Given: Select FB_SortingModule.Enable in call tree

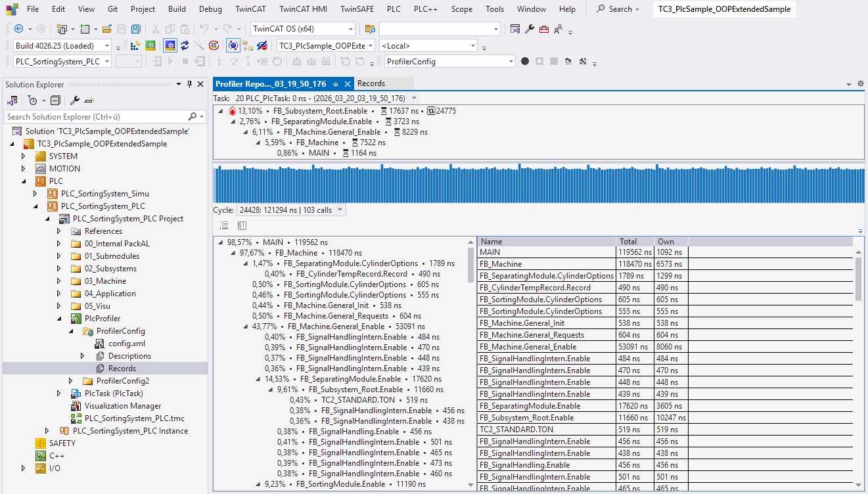Looking at the screenshot, I should (340, 484).
